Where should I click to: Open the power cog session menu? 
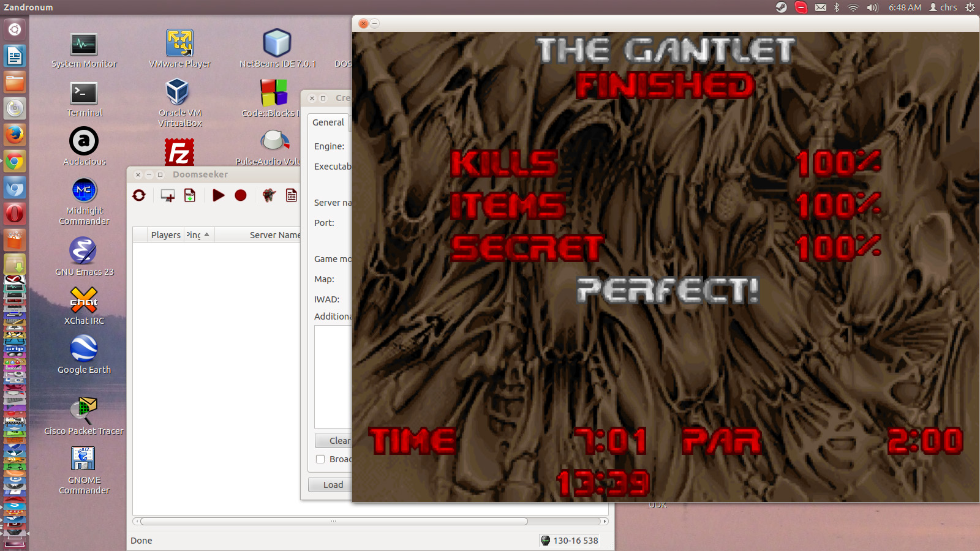click(x=970, y=7)
